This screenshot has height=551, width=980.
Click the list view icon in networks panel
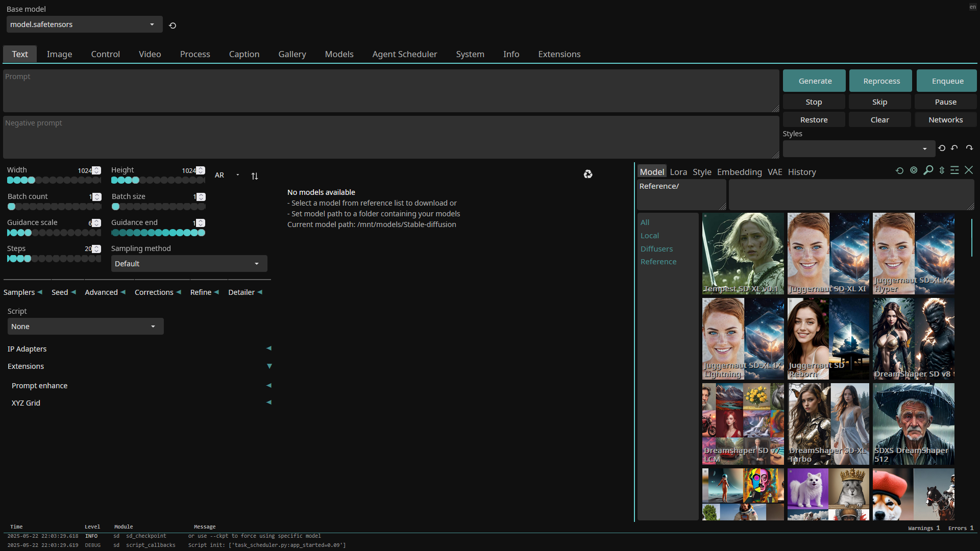954,170
